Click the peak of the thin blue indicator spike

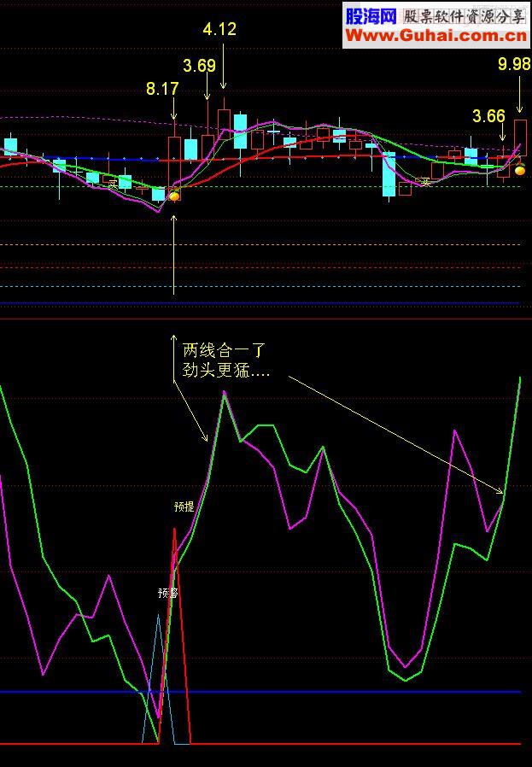click(x=158, y=617)
